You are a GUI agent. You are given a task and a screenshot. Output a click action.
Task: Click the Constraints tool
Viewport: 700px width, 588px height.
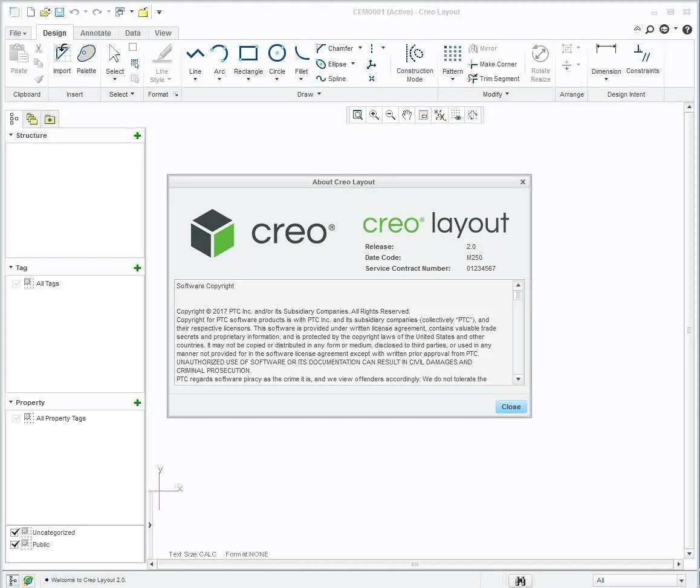[643, 59]
